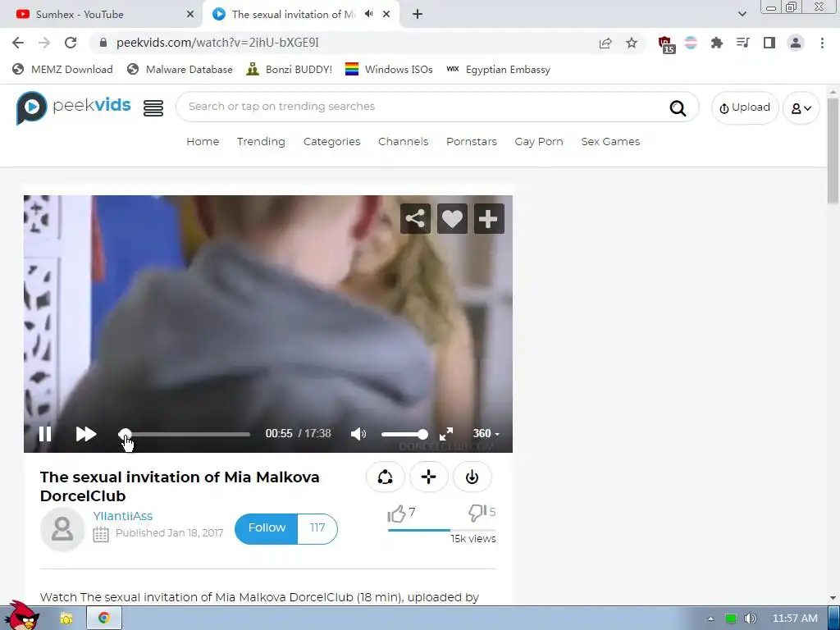Click the Chrome taskbar button
The height and width of the screenshot is (630, 840).
[x=104, y=619]
